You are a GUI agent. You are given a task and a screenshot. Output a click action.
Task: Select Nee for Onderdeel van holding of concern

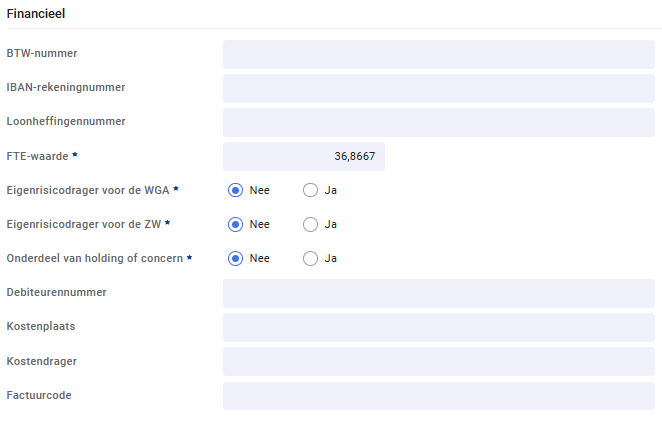(x=235, y=258)
